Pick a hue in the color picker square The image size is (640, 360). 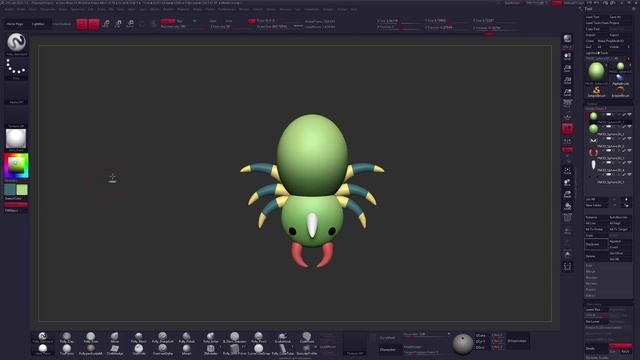tap(16, 166)
